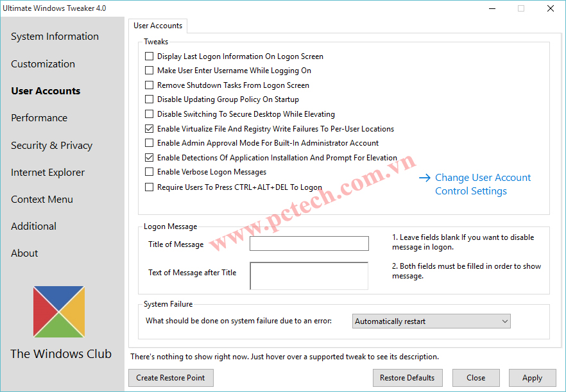Image resolution: width=566 pixels, height=392 pixels.
Task: Check Require Users To Press CTRL+ALT+DEL To Logon
Action: click(149, 187)
